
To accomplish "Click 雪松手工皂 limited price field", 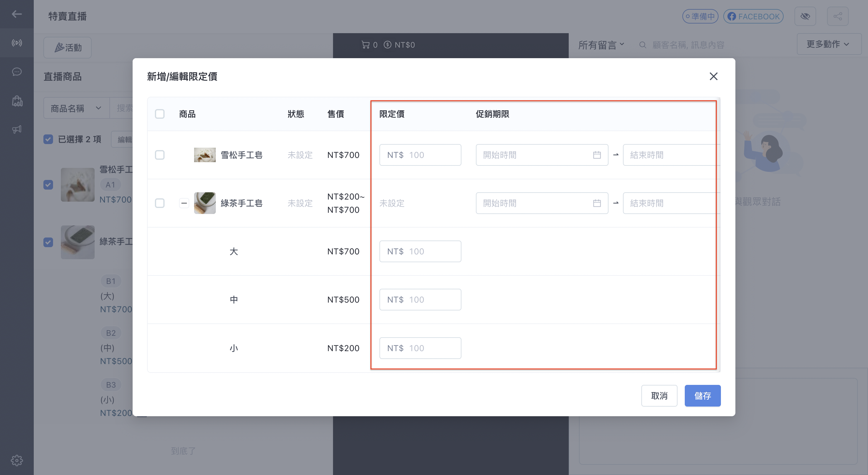I will 420,155.
